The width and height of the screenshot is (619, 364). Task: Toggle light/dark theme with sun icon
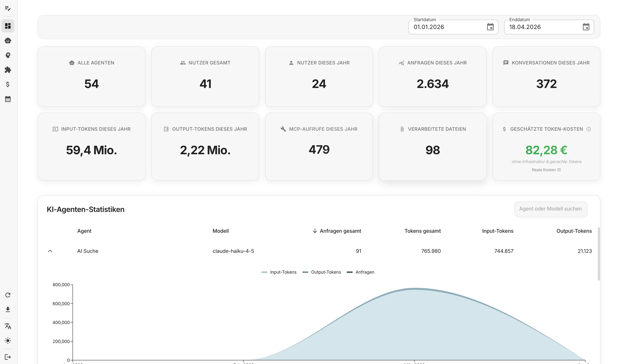(8, 341)
